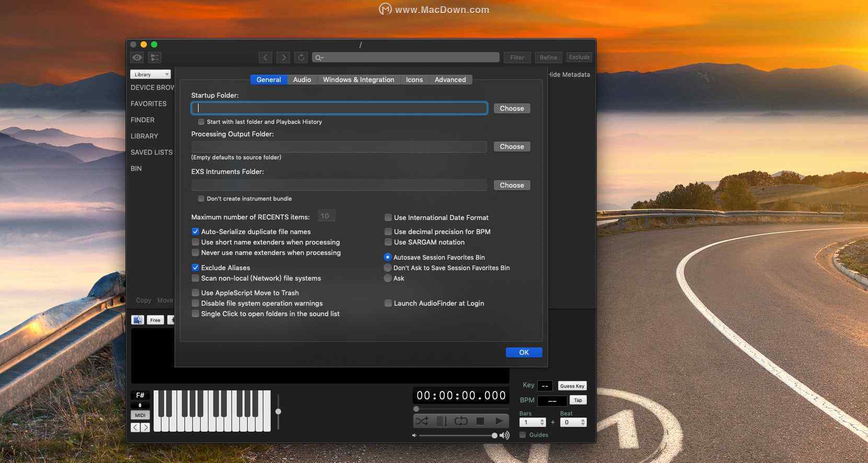Check Use International Date Format
Image resolution: width=868 pixels, height=463 pixels.
tap(388, 217)
